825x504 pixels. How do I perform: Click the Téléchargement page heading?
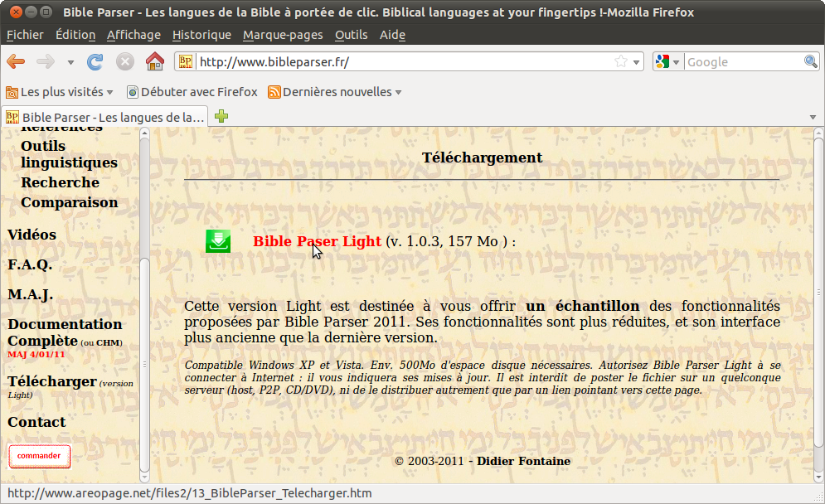point(482,157)
